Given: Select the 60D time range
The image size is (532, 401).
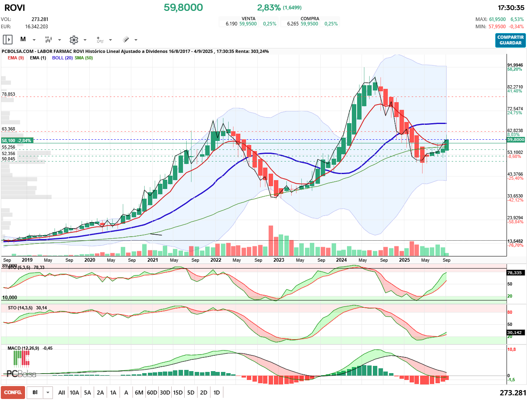Looking at the screenshot, I should pos(152,393).
